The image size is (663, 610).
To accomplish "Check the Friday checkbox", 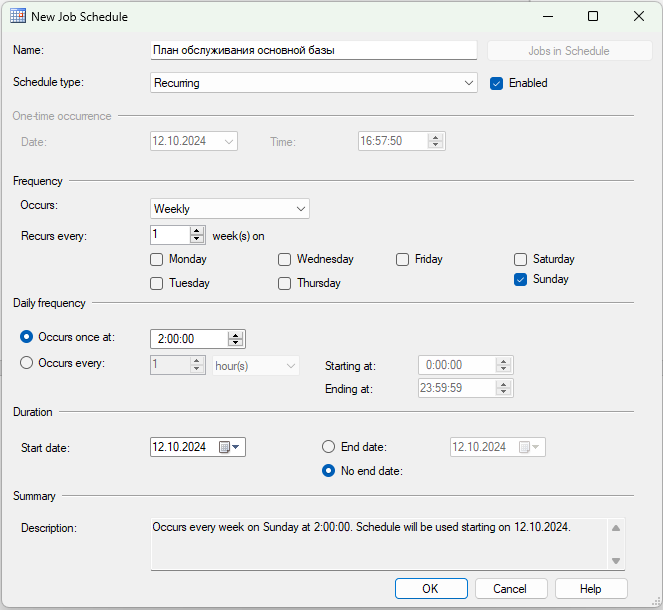I will tap(403, 259).
